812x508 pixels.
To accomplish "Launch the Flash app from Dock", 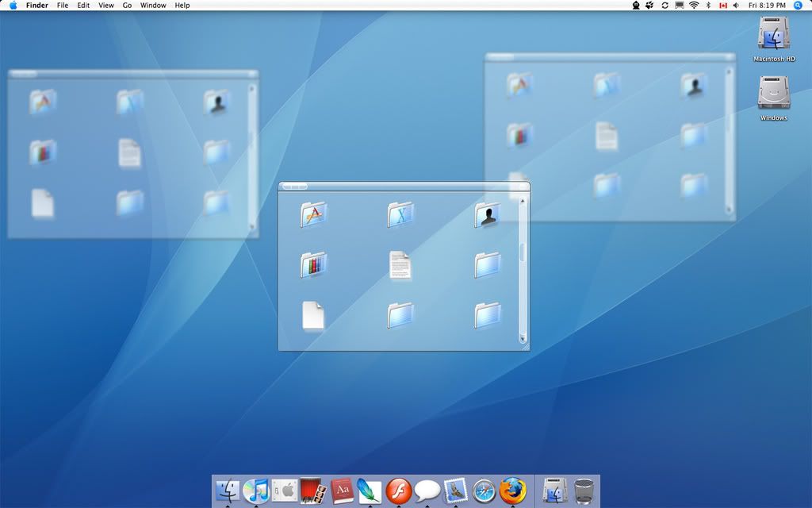I will pyautogui.click(x=398, y=491).
